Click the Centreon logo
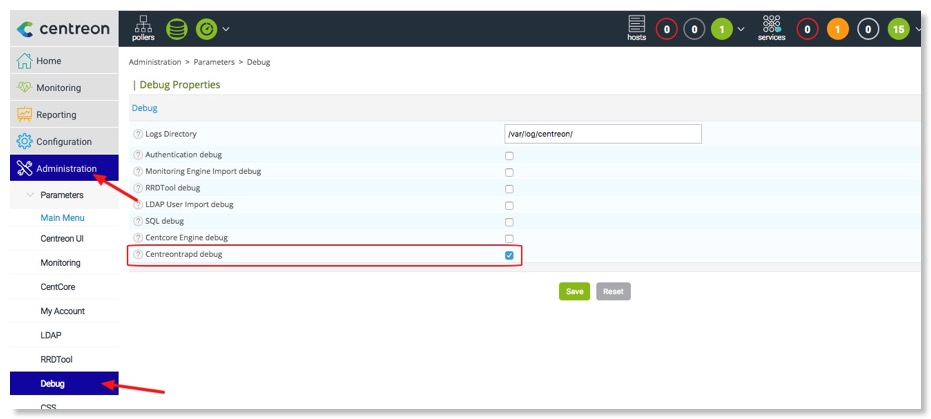The height and width of the screenshot is (419, 931). click(x=64, y=30)
